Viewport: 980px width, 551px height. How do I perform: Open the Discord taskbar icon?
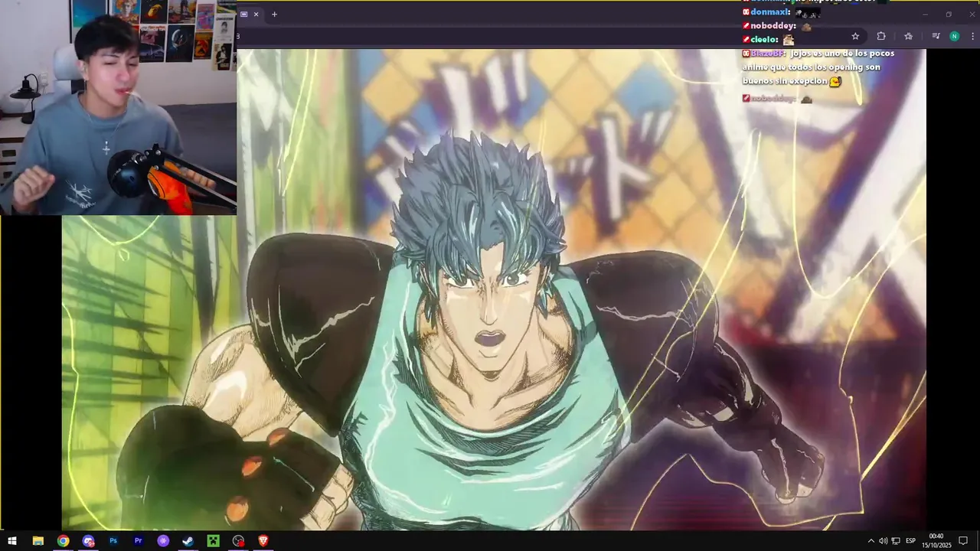[88, 541]
